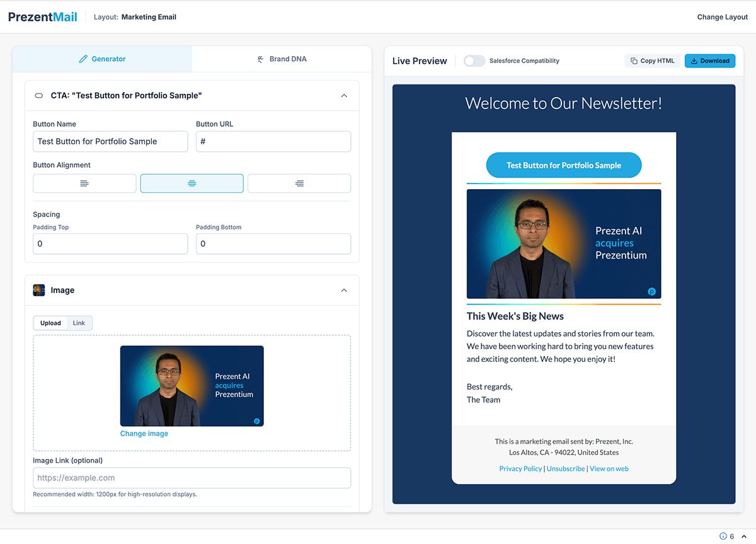Select left button alignment
Image resolution: width=756 pixels, height=544 pixels.
[84, 183]
